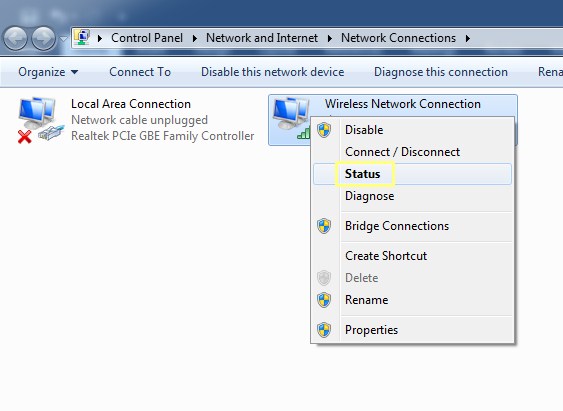Screen dimensions: 563x411
Task: Expand the arrow after Network Connections breadcrumb
Action: pyautogui.click(x=467, y=38)
